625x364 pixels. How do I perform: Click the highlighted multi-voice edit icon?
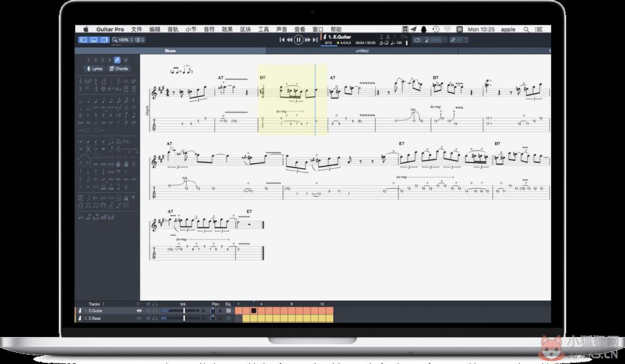tap(116, 60)
